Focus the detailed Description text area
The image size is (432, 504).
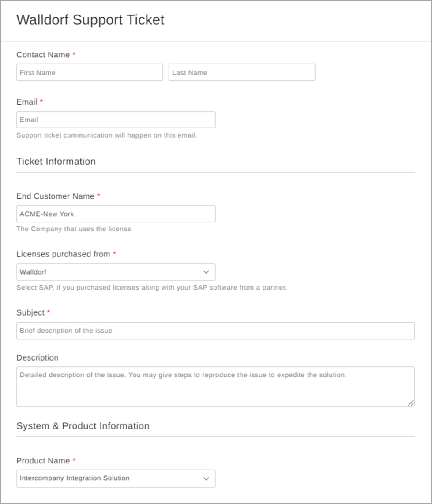[x=215, y=386]
